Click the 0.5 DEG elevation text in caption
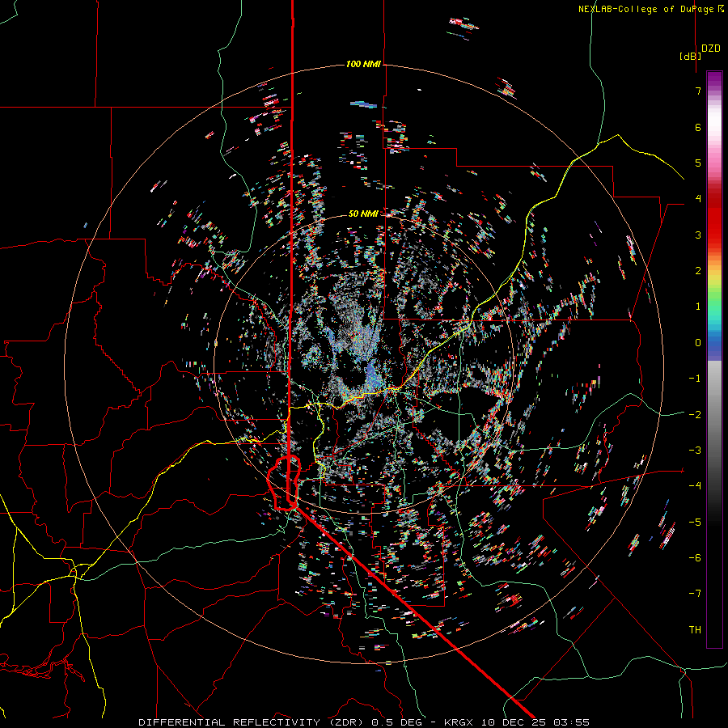 [397, 722]
